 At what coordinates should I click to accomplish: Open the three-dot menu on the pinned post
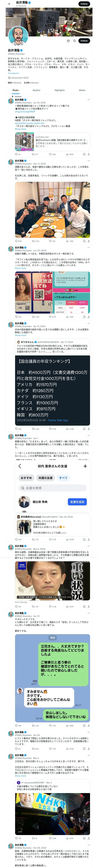(89, 100)
